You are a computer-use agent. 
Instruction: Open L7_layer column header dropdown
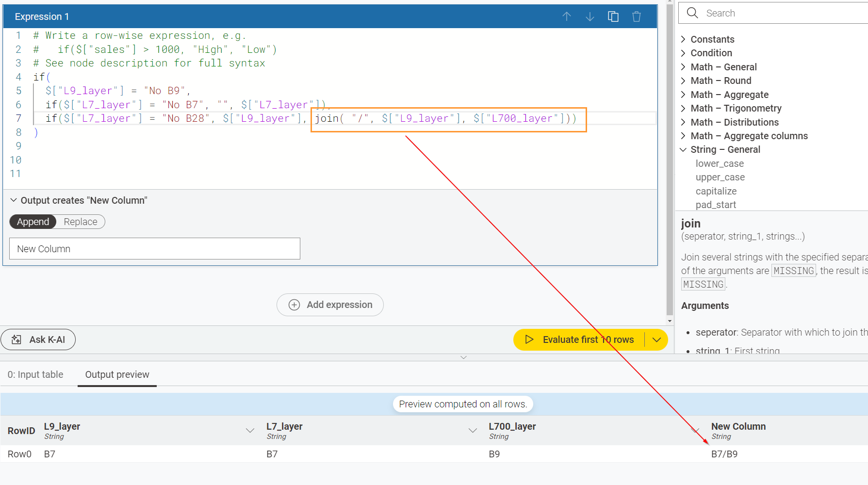473,430
